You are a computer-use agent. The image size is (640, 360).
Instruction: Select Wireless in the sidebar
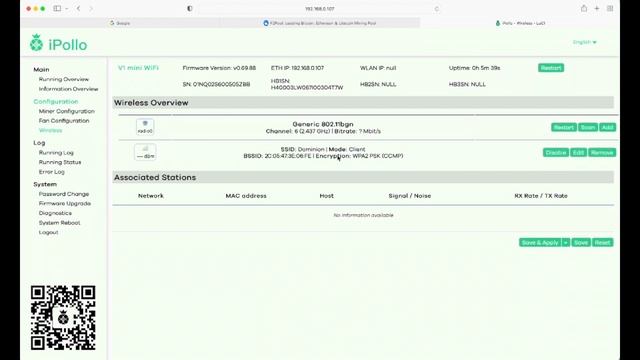[x=51, y=131]
